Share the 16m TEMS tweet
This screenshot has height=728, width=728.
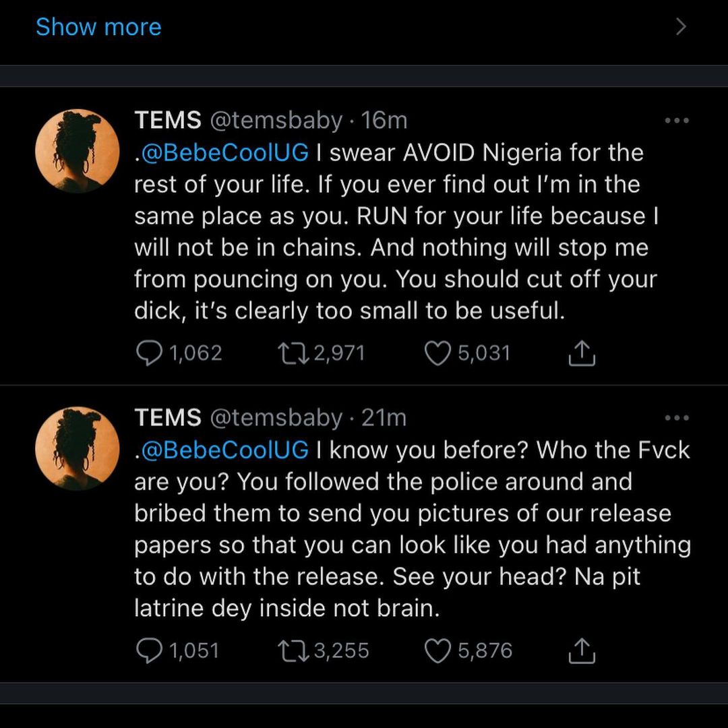pyautogui.click(x=582, y=353)
